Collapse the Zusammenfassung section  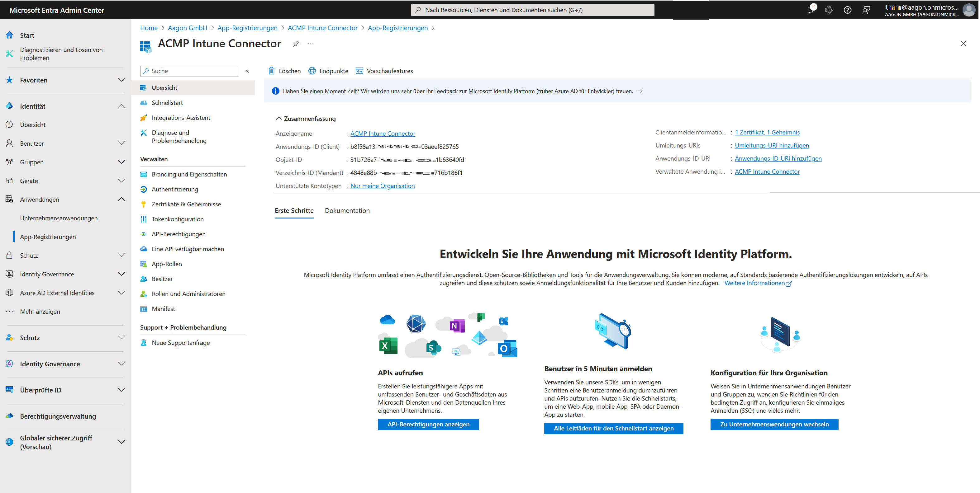(x=279, y=119)
